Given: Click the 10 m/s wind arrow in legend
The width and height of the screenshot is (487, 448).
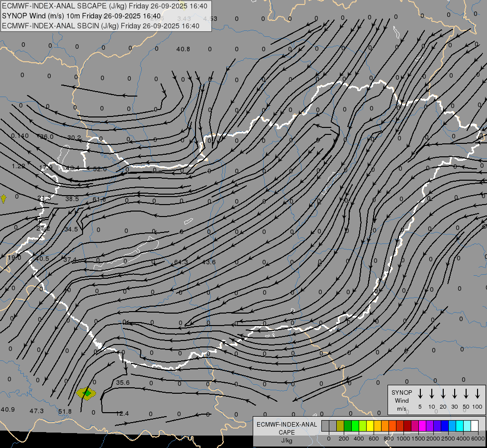Looking at the screenshot, I should [x=432, y=394].
